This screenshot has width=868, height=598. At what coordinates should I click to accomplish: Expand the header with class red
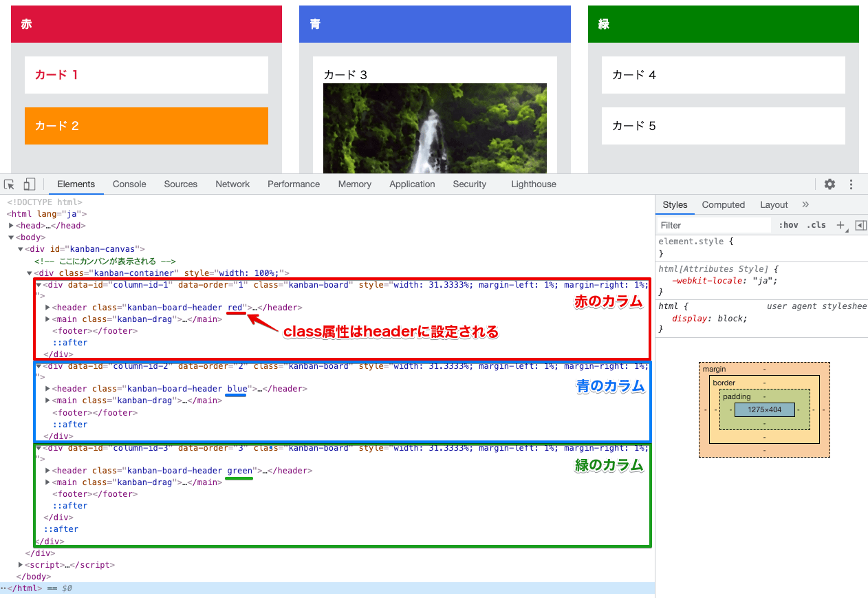click(47, 308)
